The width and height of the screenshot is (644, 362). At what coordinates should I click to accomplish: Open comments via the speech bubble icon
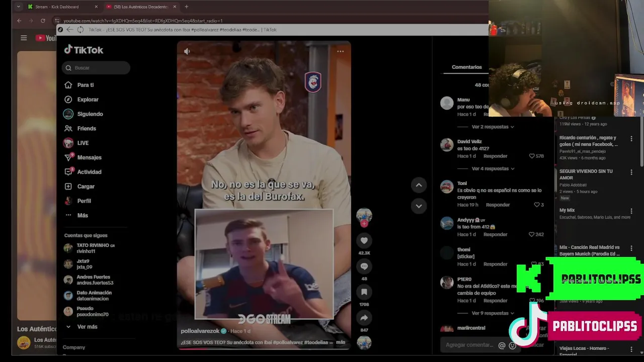[364, 266]
